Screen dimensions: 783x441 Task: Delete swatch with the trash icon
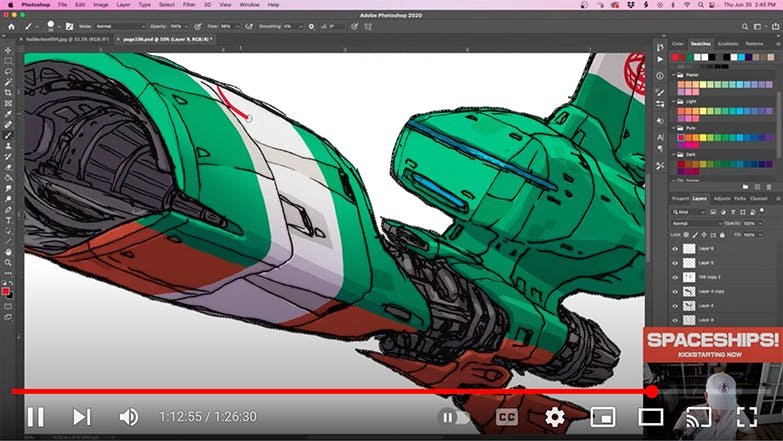[x=769, y=187]
